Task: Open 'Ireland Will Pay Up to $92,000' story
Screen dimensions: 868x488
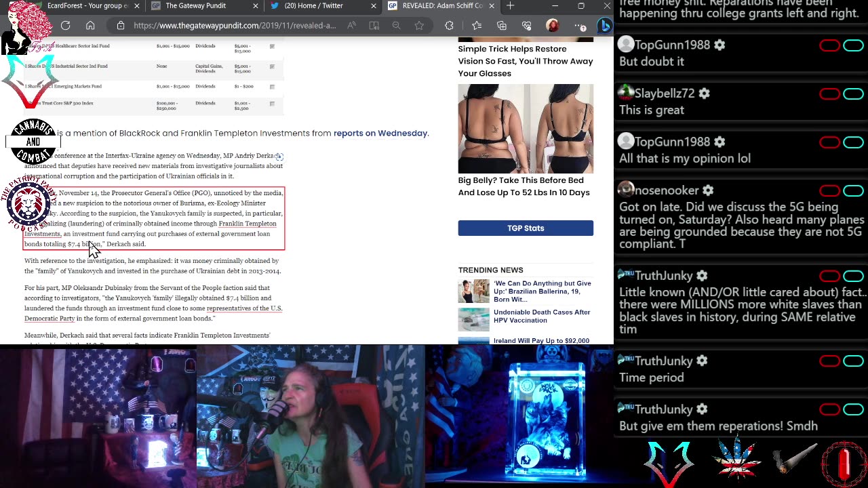Action: 541,341
